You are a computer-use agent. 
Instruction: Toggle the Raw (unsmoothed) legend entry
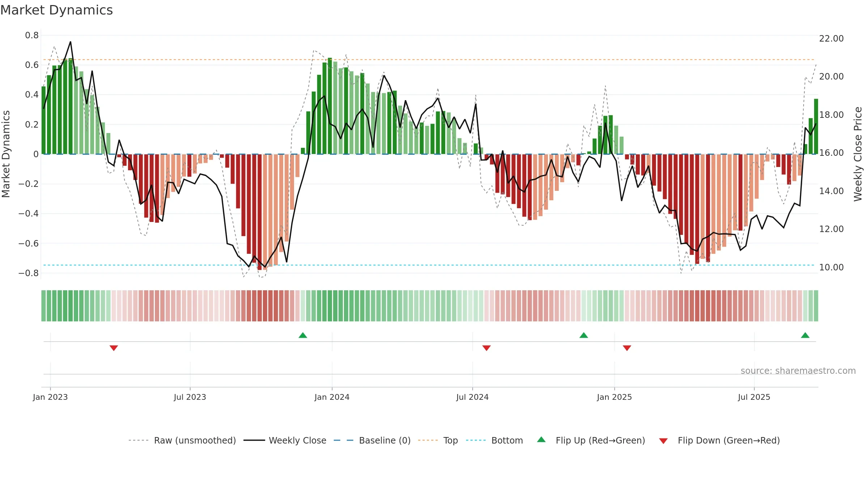[182, 440]
